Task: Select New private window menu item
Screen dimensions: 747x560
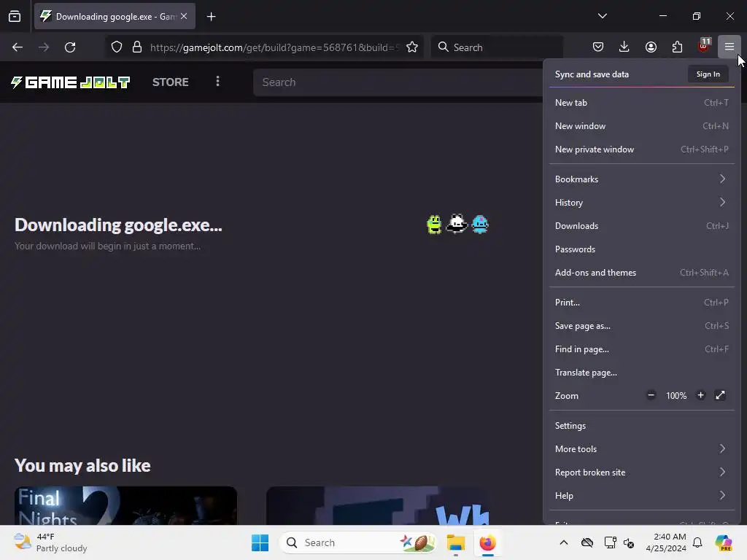Action: 642,149
